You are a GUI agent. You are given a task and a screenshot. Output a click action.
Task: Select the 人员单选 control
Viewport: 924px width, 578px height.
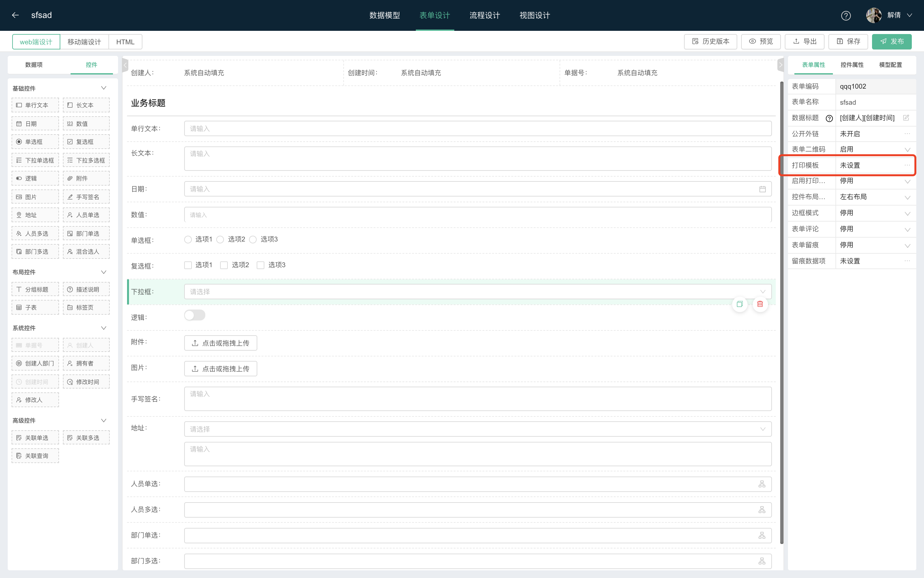click(86, 215)
